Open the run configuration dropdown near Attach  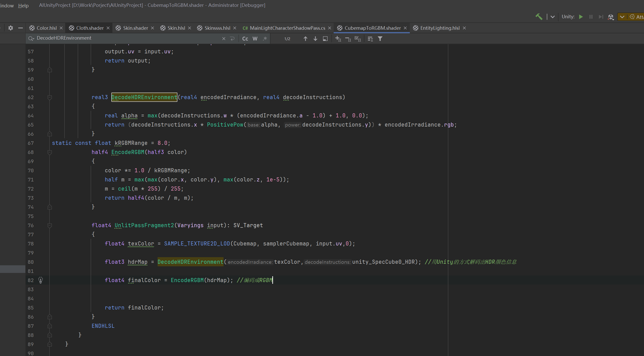coord(622,17)
